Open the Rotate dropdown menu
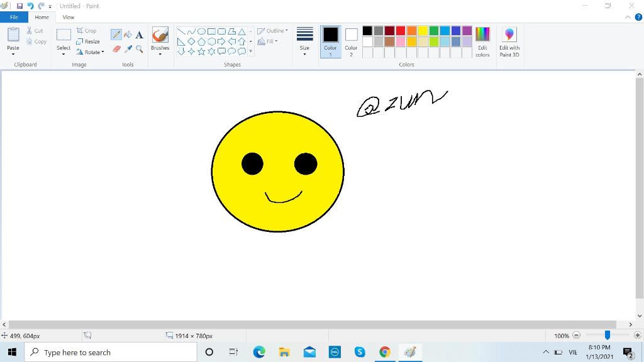644x362 pixels. [103, 52]
